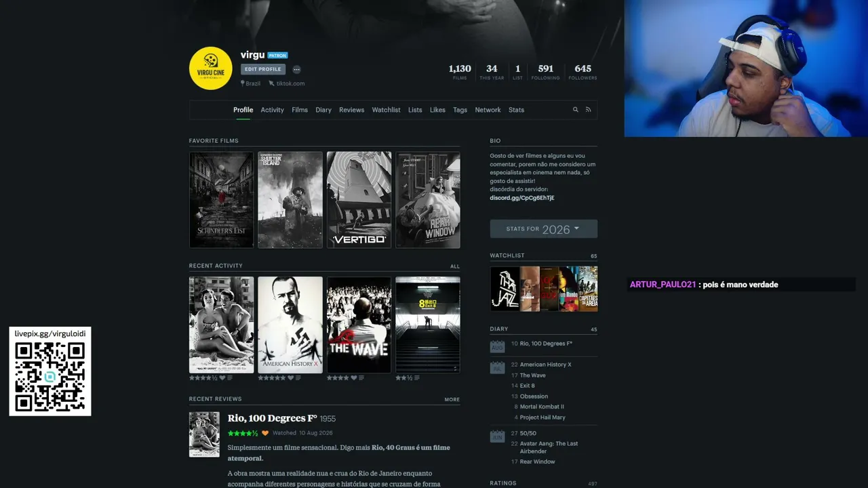Open the Avatar Aang: The Last Airbender entry
868x488 pixels.
(x=549, y=447)
